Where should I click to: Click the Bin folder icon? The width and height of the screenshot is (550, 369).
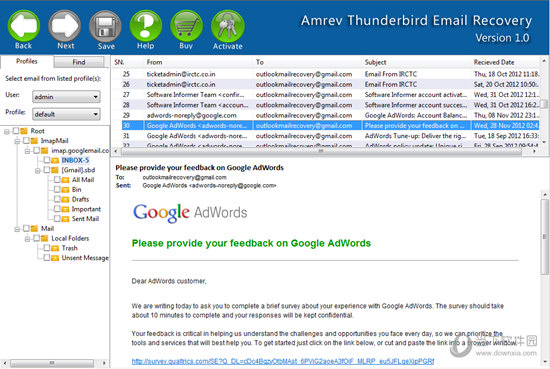[65, 189]
